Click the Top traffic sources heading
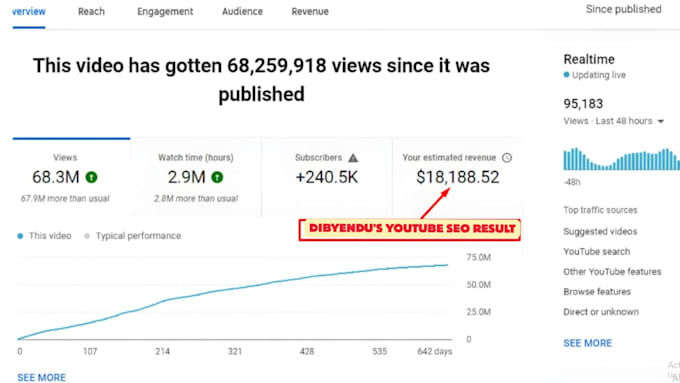 coord(600,210)
